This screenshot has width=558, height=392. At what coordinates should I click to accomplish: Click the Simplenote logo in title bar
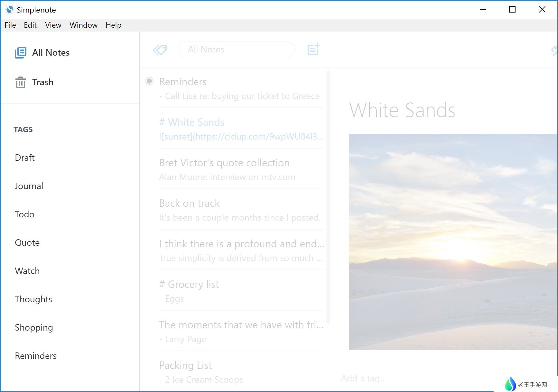pyautogui.click(x=10, y=10)
